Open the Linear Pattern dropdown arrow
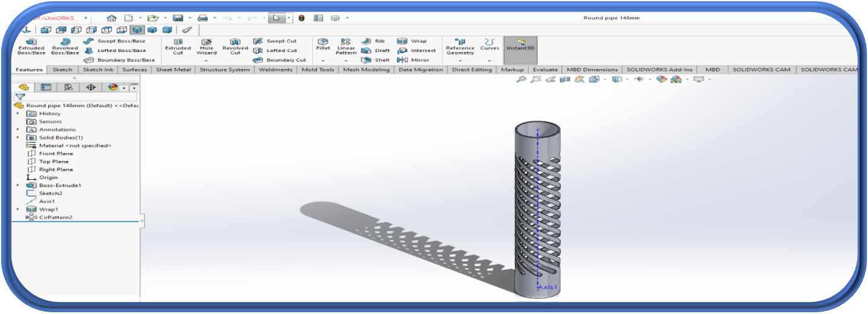Image resolution: width=868 pixels, height=314 pixels. pyautogui.click(x=346, y=61)
